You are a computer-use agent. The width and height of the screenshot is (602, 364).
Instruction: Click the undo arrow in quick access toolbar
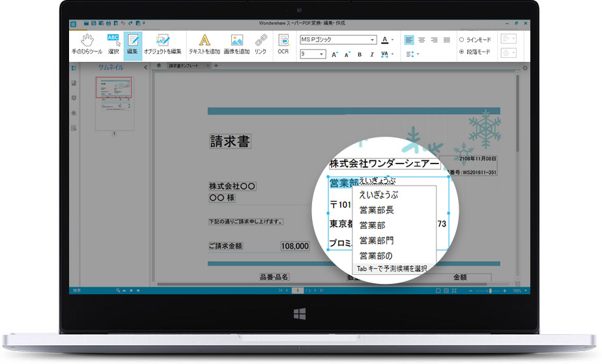point(123,23)
